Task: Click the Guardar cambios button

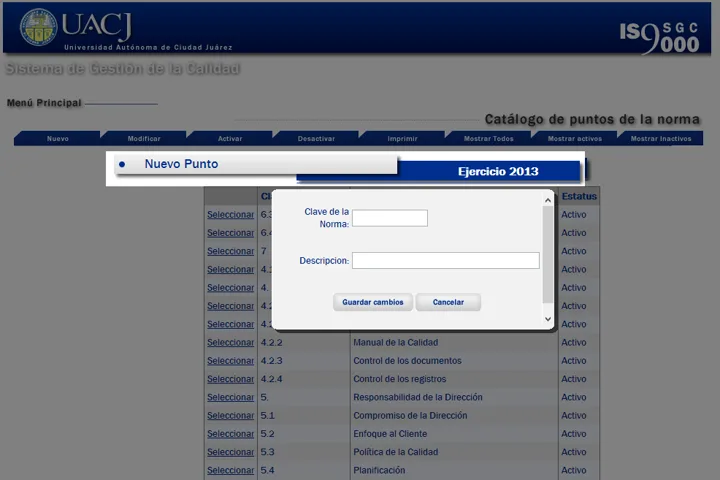Action: (373, 302)
